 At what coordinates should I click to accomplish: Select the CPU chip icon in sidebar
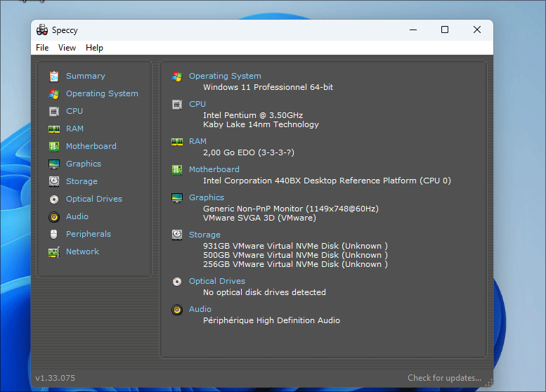(x=54, y=111)
